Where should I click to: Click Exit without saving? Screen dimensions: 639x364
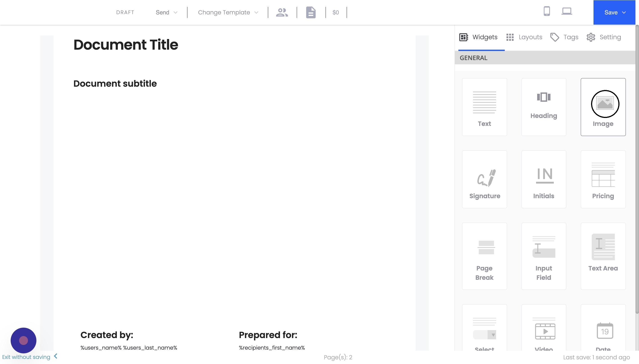coord(26,357)
